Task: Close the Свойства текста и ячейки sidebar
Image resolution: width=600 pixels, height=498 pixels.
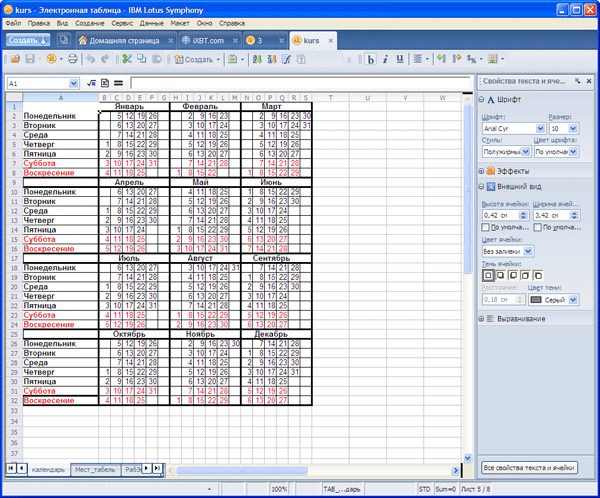Action: [589, 81]
